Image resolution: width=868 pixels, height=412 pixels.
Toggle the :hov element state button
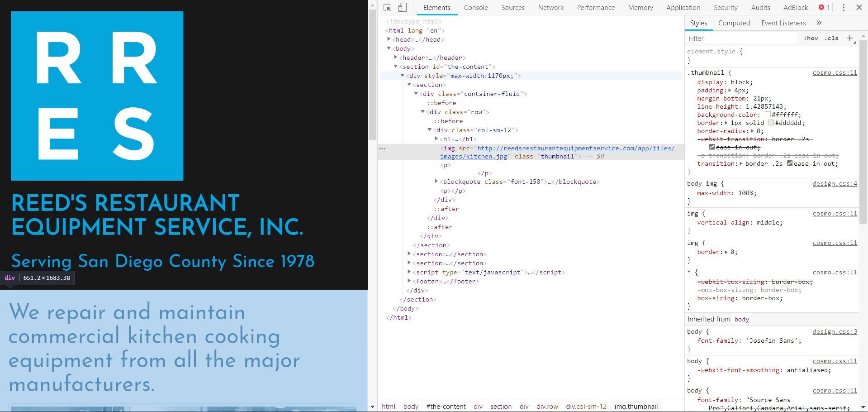(811, 38)
